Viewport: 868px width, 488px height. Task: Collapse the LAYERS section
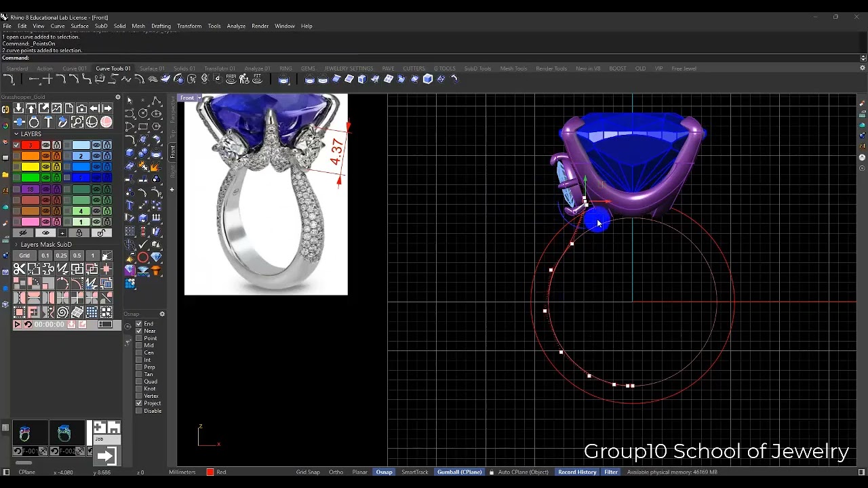[x=16, y=134]
